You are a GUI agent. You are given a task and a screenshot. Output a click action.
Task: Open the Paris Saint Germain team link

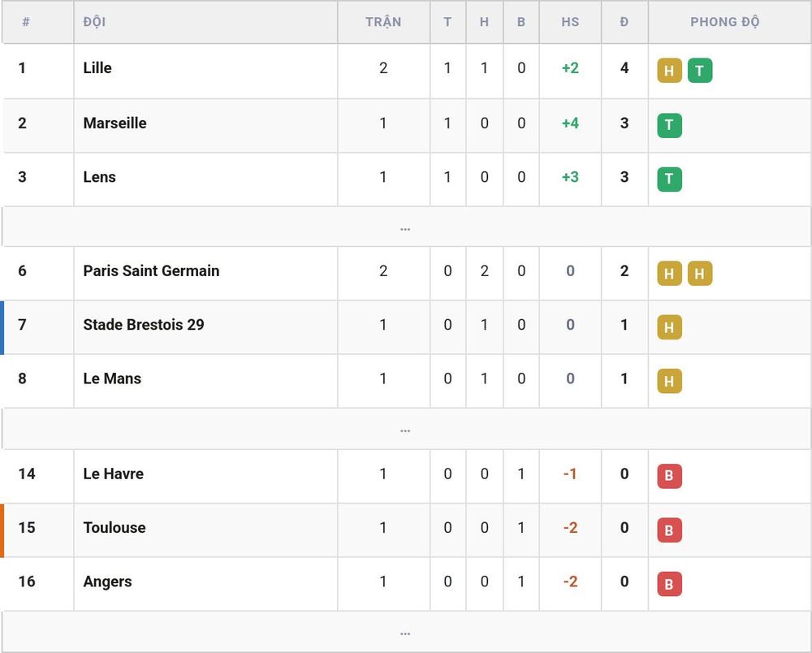pos(151,270)
